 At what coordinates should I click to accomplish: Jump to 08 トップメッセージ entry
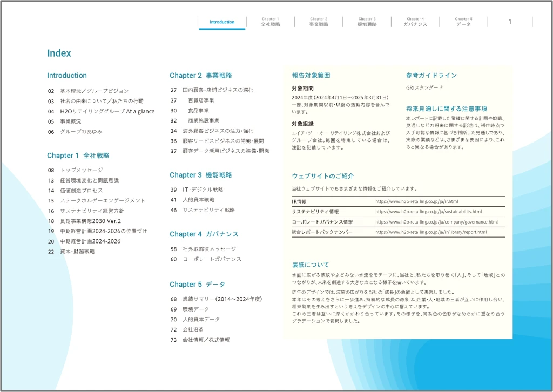pyautogui.click(x=82, y=170)
